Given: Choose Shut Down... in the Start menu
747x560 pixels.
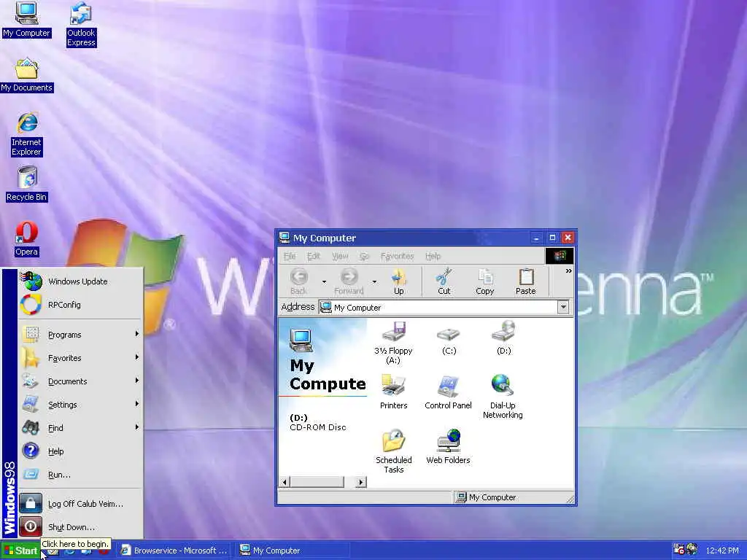Looking at the screenshot, I should coord(80,527).
